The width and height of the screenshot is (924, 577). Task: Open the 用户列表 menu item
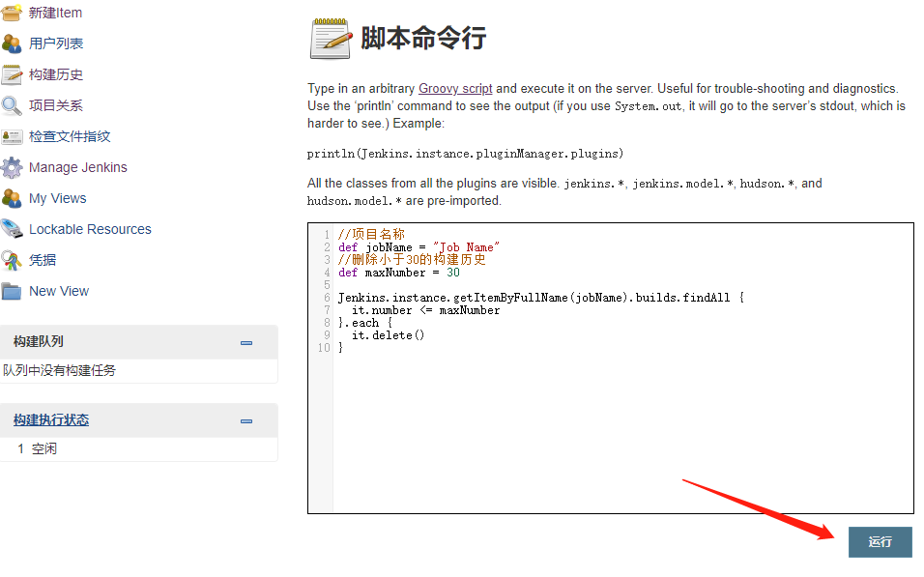(x=56, y=43)
